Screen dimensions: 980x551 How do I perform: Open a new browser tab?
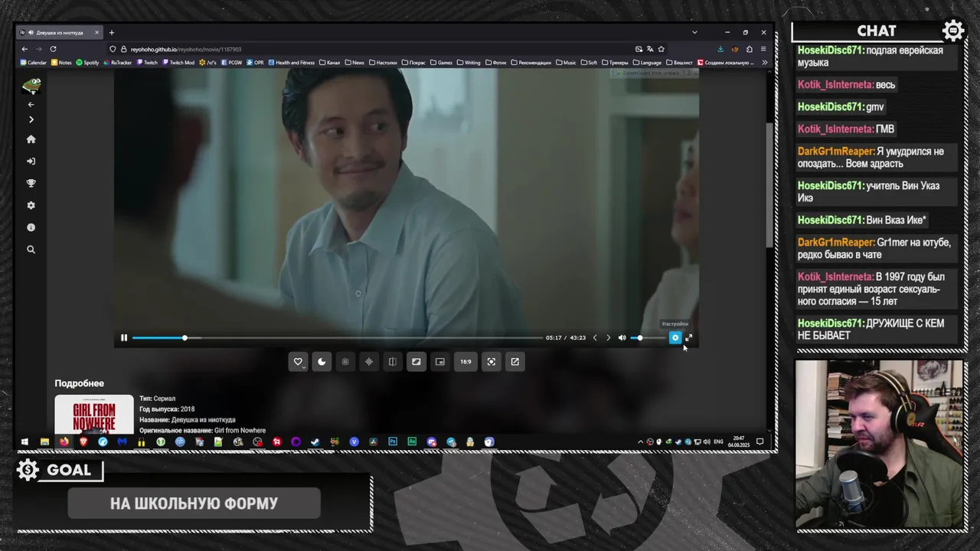(111, 32)
